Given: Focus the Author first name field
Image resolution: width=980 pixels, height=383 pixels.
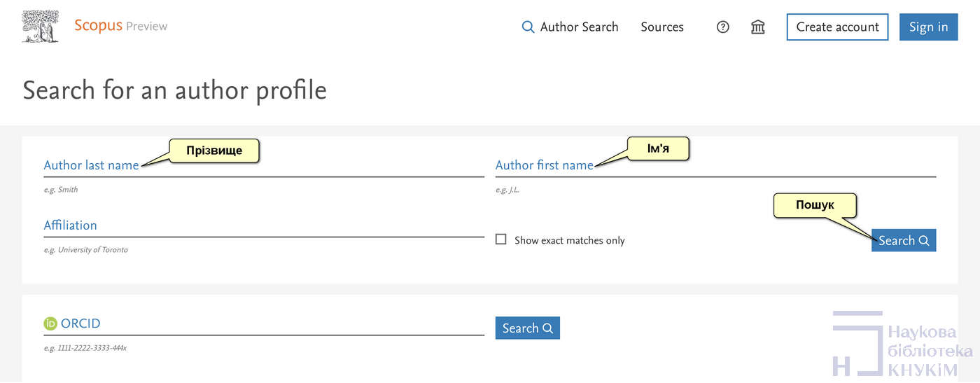Looking at the screenshot, I should (715, 166).
